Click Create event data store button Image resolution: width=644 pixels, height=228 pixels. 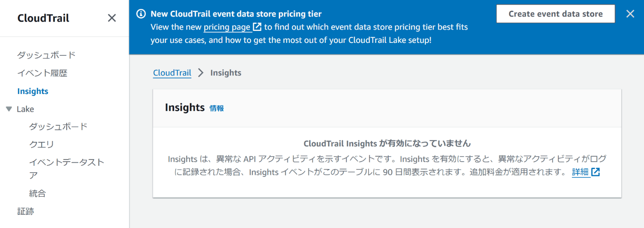[x=556, y=14]
